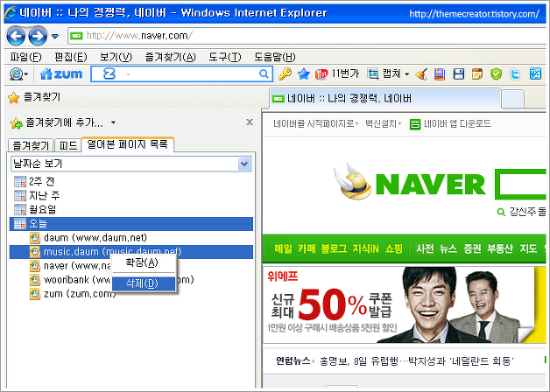Open zum (zum.com) history entry
Screen dimensions: 550x392
point(73,293)
